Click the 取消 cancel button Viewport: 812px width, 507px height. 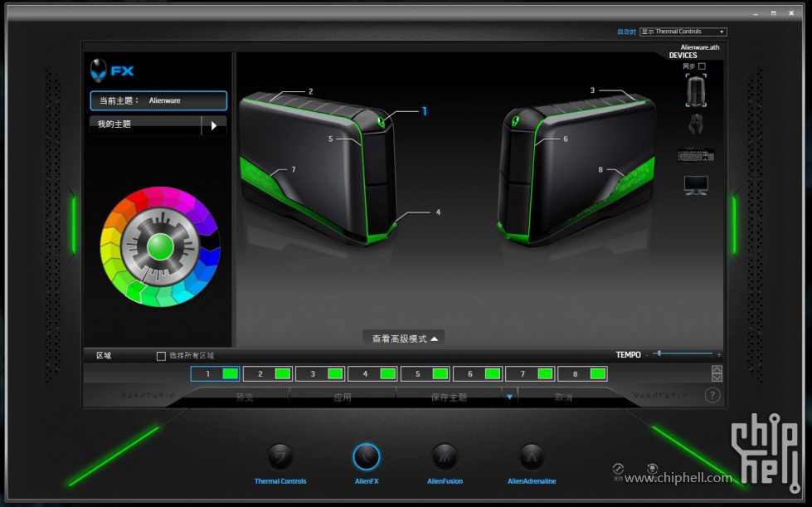(563, 397)
